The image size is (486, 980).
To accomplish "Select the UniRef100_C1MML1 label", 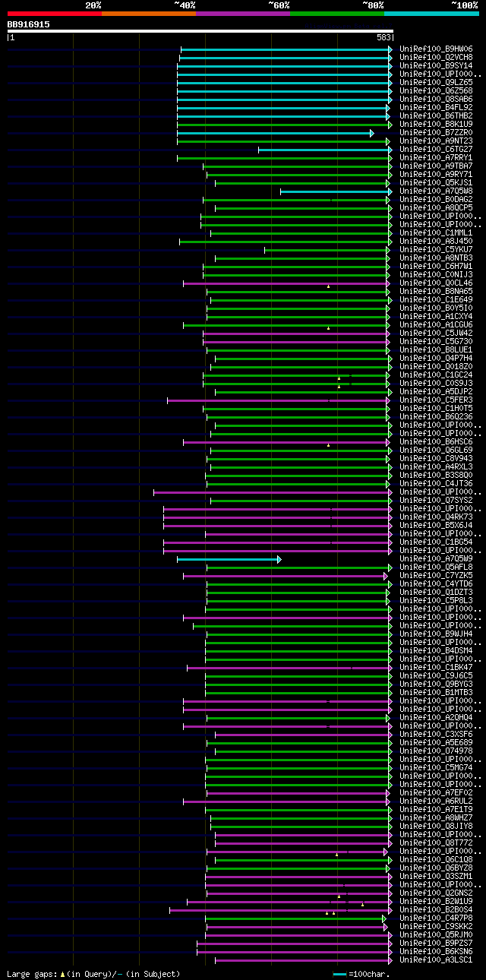I will [x=435, y=232].
